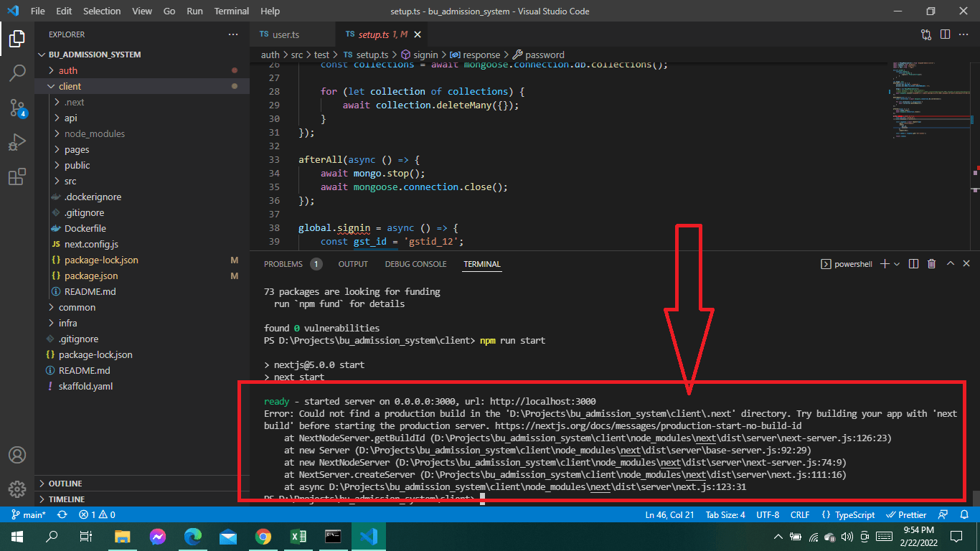Change Tab Size: 4 indentation setting
980x551 pixels.
click(725, 514)
